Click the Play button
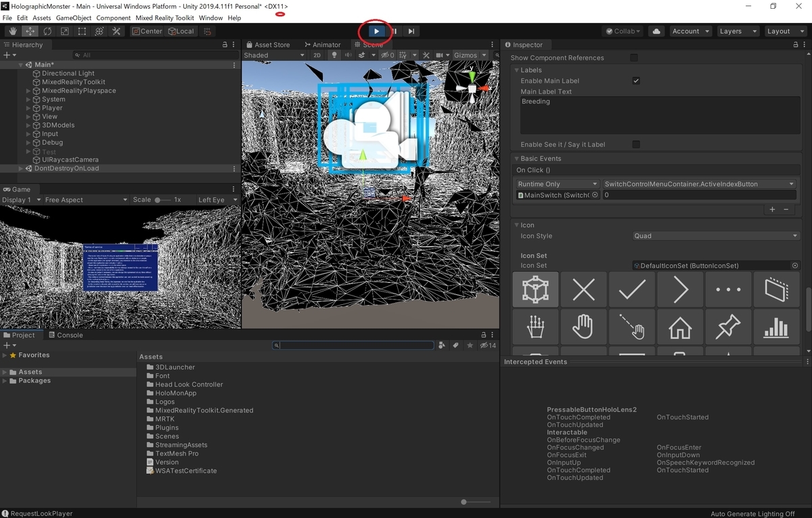Screen dimensions: 812x518 pyautogui.click(x=376, y=31)
